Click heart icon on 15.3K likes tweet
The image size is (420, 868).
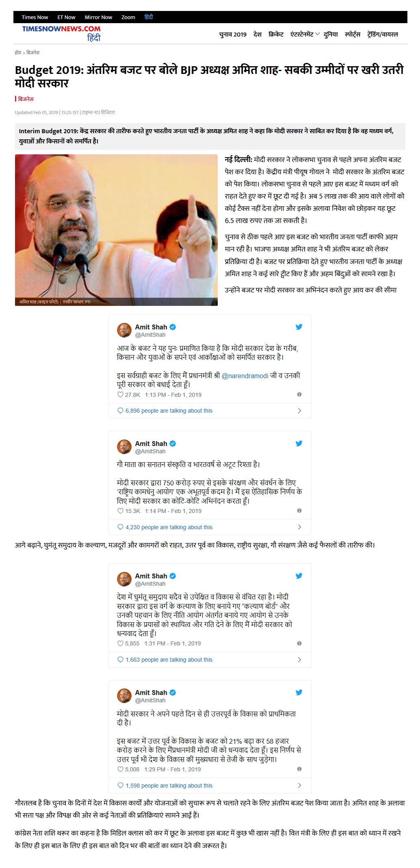(x=120, y=511)
